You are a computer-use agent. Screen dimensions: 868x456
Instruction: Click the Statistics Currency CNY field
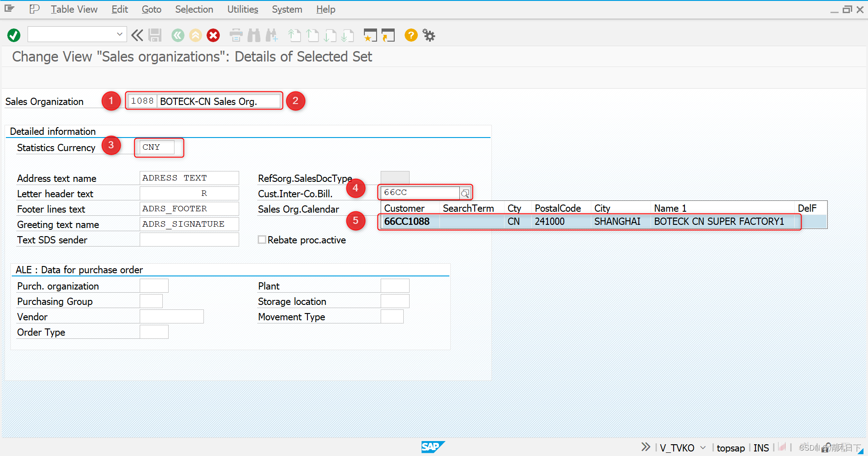coord(157,147)
